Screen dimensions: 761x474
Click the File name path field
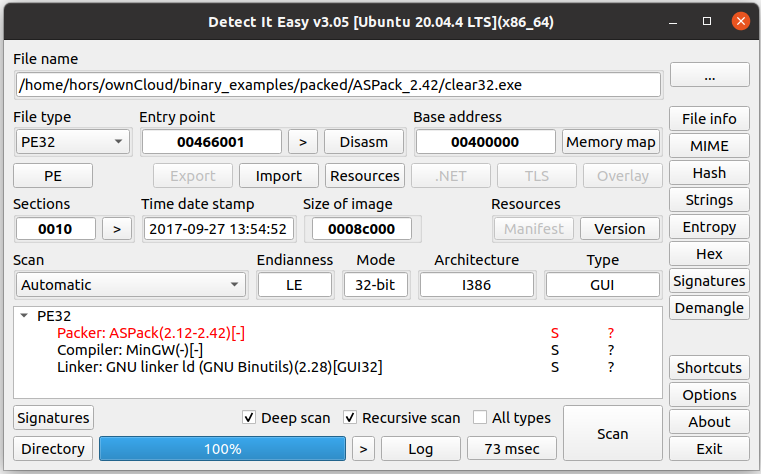[x=338, y=85]
